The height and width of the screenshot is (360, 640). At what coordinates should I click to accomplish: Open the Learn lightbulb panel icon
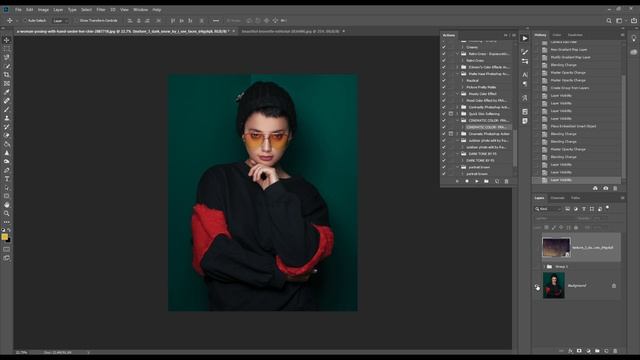click(x=633, y=38)
